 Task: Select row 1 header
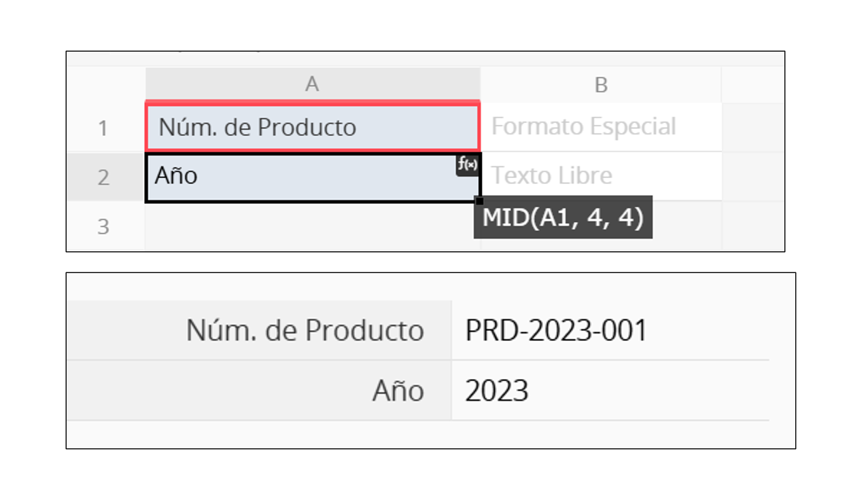[103, 127]
